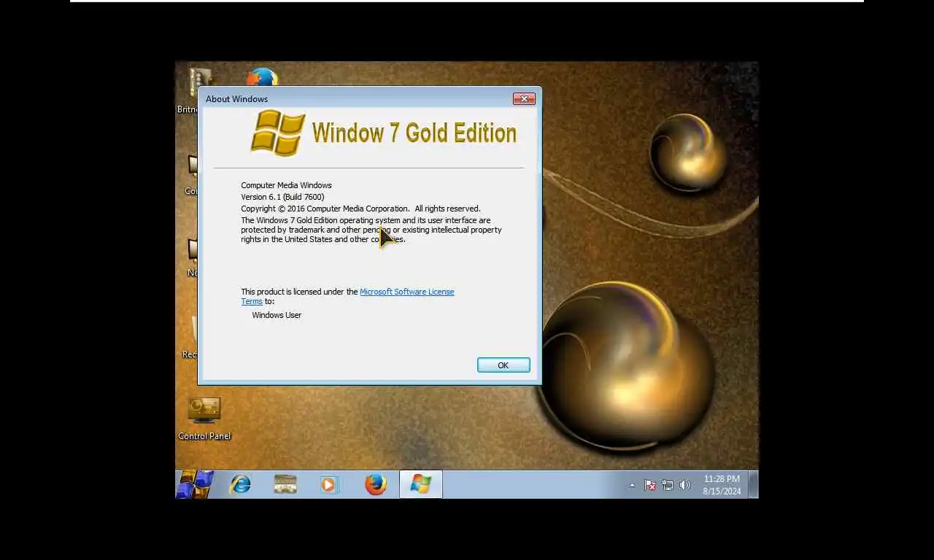The height and width of the screenshot is (560, 934).
Task: Open Windows Explorer from the taskbar
Action: (285, 484)
